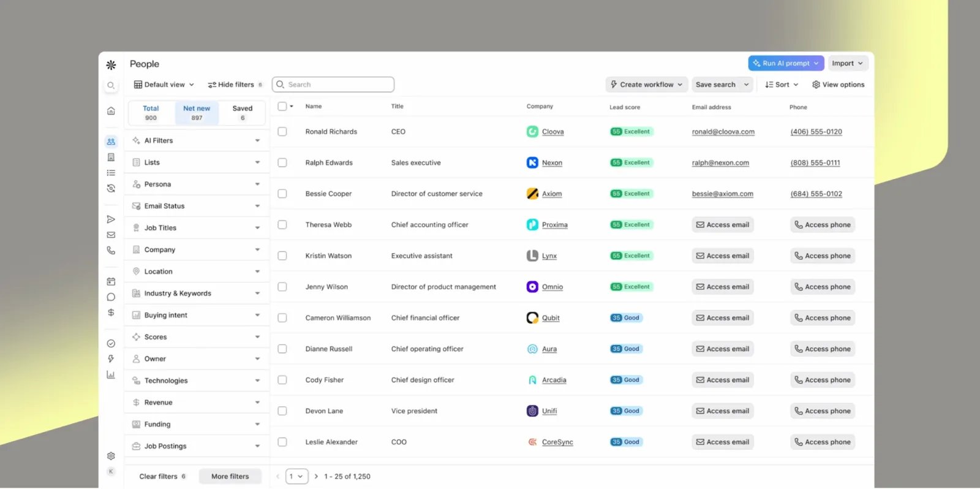Open the calendar icon in left sidebar
980x489 pixels.
coord(111,282)
